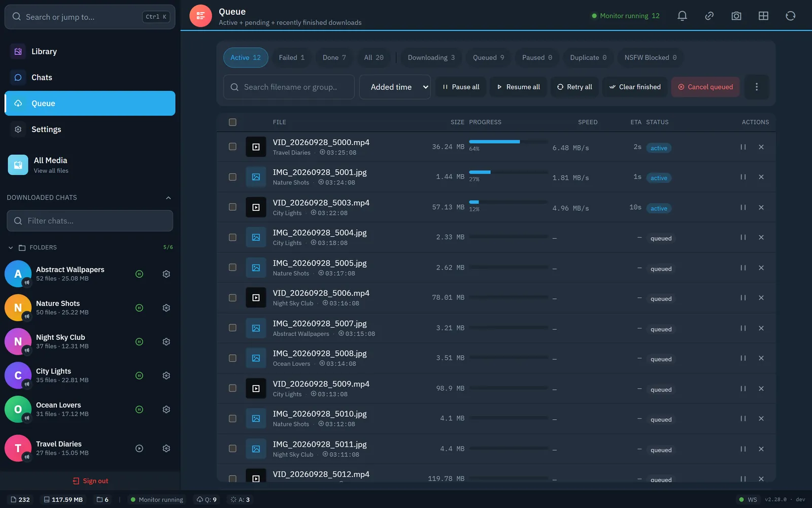
Task: Filter by Paused status
Action: point(537,57)
